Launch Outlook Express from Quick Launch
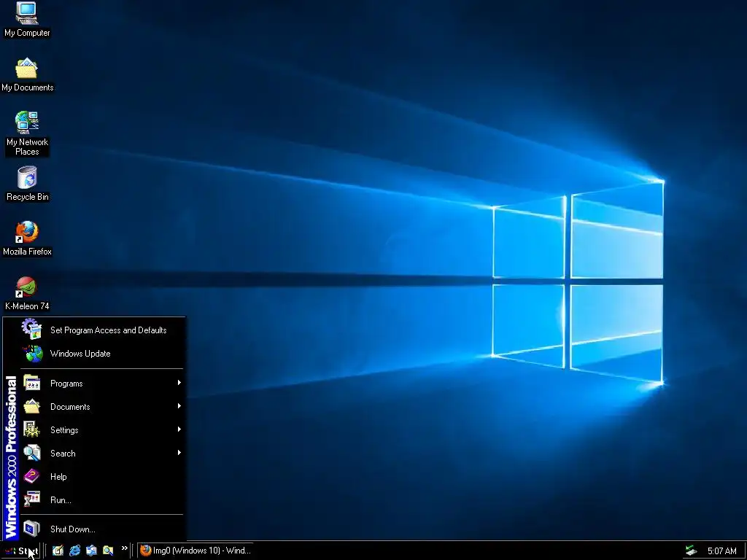Viewport: 747px width, 560px height. [x=91, y=551]
